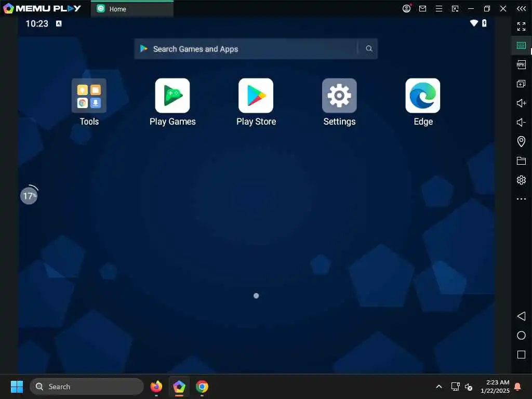Open MEmu emulator settings gear in sidebar
The image size is (532, 399).
click(521, 180)
